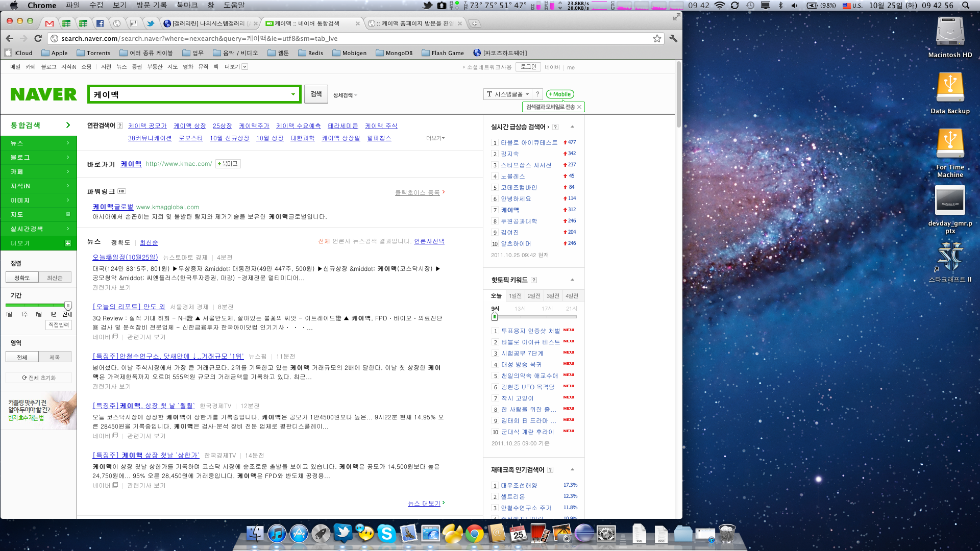Click 전체 초기화 reset button
Viewport: 980px width, 551px height.
[x=39, y=378]
